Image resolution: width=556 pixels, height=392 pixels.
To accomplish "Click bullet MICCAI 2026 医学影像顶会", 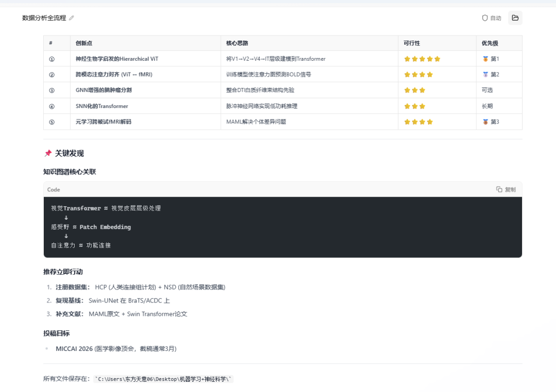I will click(116, 349).
